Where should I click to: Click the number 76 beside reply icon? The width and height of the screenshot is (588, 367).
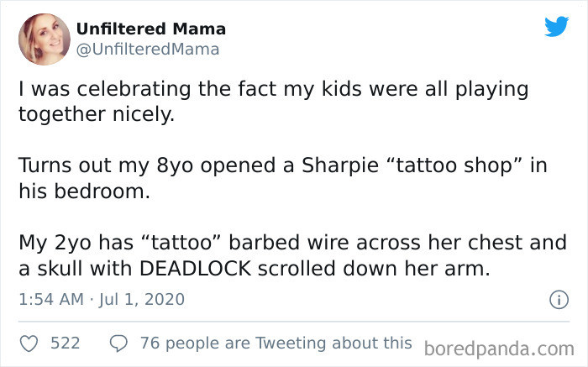pos(150,343)
